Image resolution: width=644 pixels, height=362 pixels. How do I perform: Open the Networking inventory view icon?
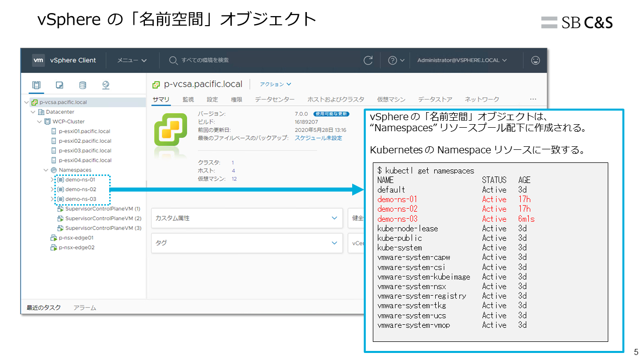pos(106,85)
